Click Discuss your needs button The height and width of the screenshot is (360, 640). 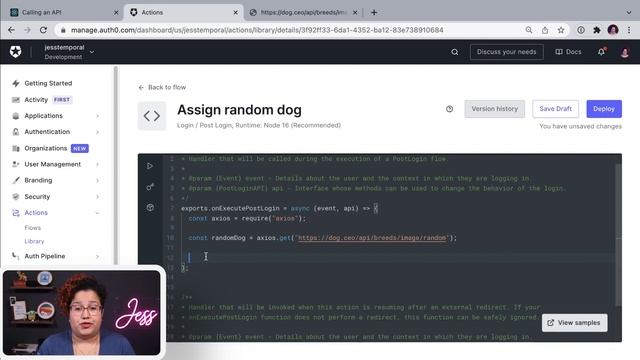[506, 52]
